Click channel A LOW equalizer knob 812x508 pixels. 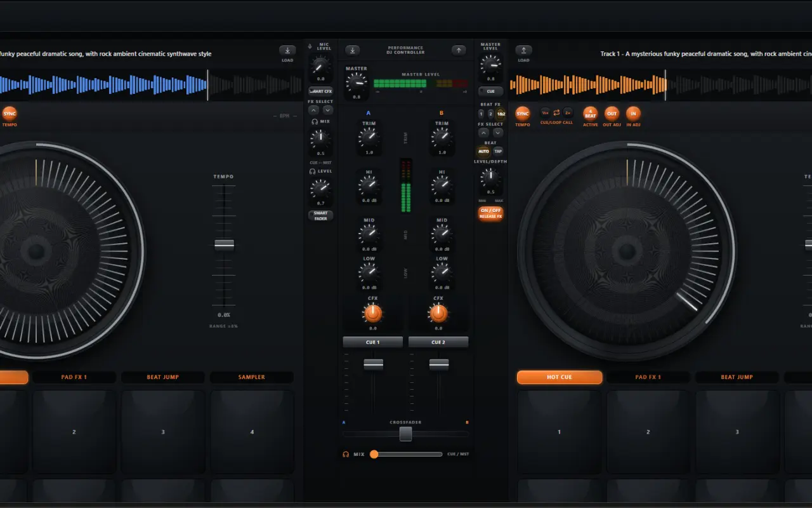pyautogui.click(x=369, y=272)
